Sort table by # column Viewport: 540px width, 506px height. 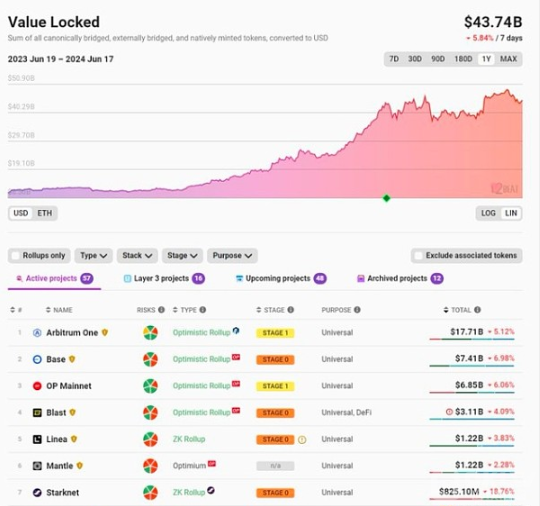point(16,310)
